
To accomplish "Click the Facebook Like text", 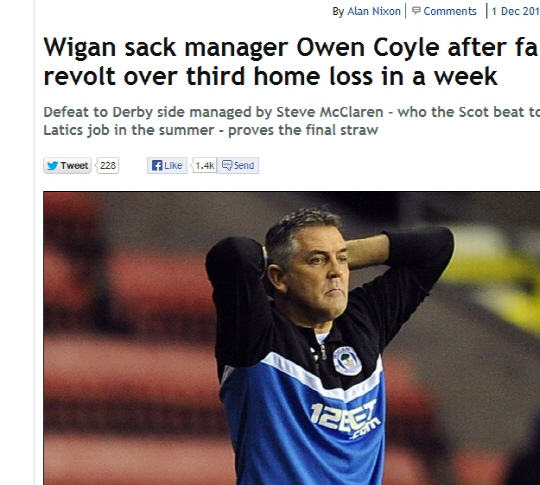I will (173, 166).
